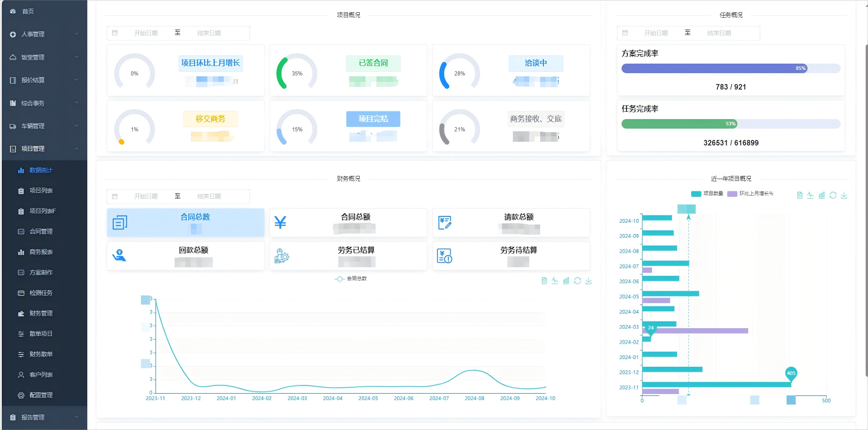Refresh the 近一年项目概况 chart data
Image resolution: width=868 pixels, height=430 pixels.
point(833,195)
